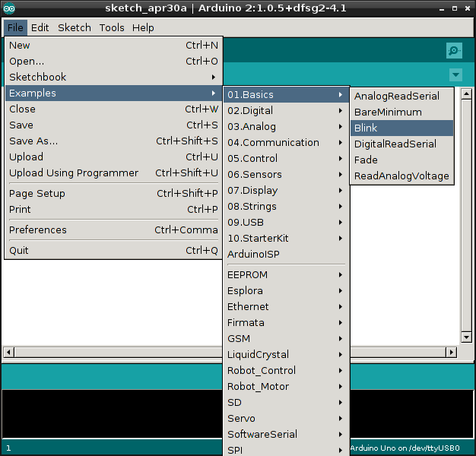Expand the 01.Basics examples submenu
The image size is (476, 456).
coord(286,95)
